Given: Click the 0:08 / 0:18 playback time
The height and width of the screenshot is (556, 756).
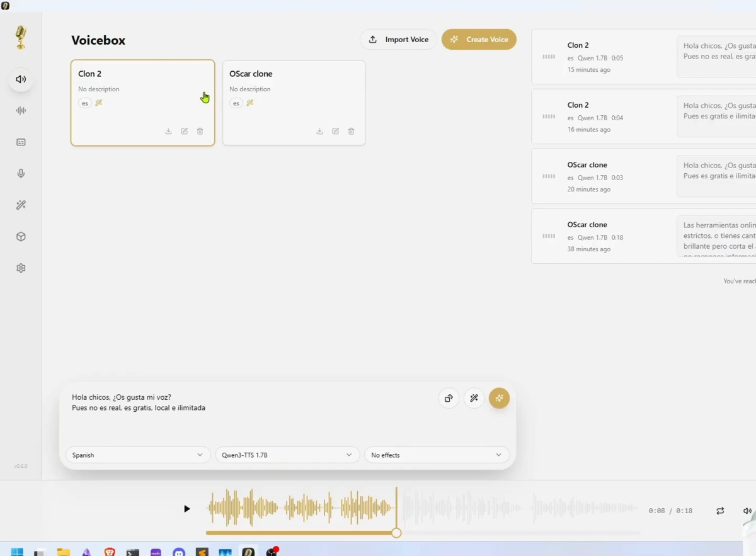Looking at the screenshot, I should [670, 511].
